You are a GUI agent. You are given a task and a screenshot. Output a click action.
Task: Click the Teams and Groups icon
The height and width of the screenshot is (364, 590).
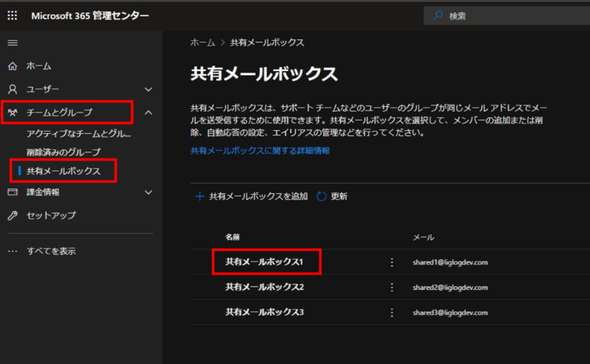click(13, 112)
